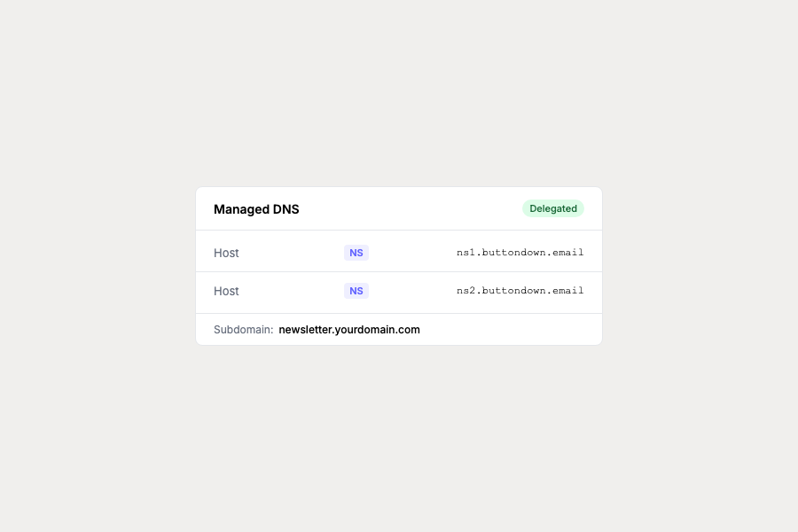Expand the first Host record row
This screenshot has height=532, width=798.
[399, 253]
